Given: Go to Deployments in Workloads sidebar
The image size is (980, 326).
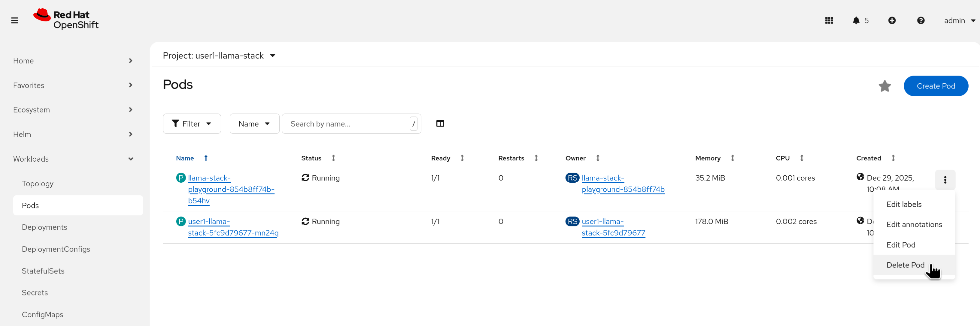Looking at the screenshot, I should (44, 227).
